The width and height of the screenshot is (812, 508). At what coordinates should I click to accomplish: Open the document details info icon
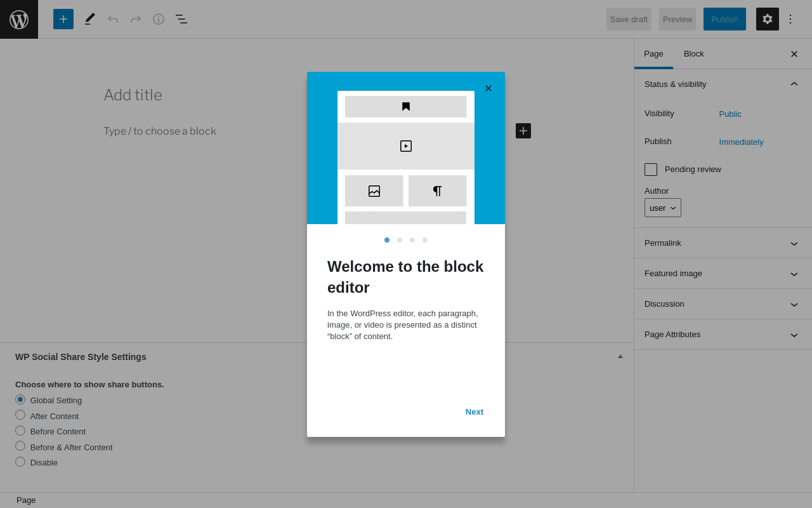pyautogui.click(x=159, y=19)
